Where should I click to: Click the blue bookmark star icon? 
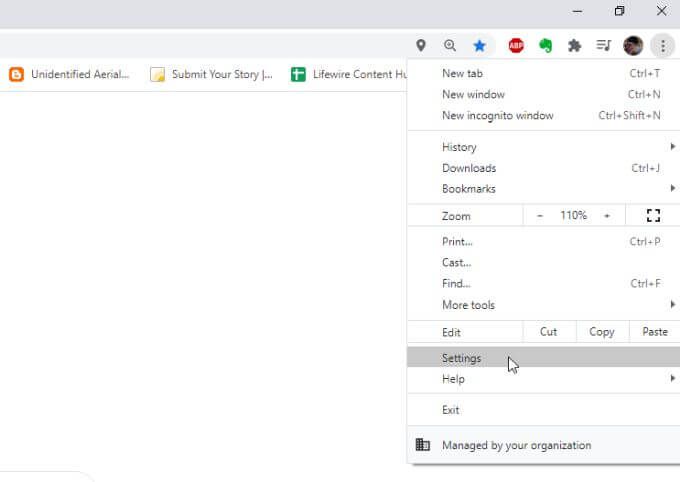click(479, 46)
